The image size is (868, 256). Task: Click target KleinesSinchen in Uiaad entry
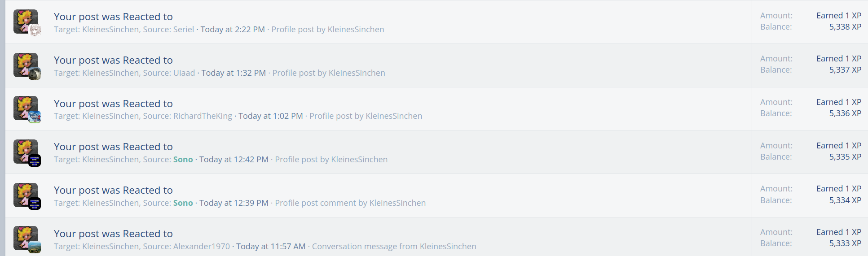[110, 73]
